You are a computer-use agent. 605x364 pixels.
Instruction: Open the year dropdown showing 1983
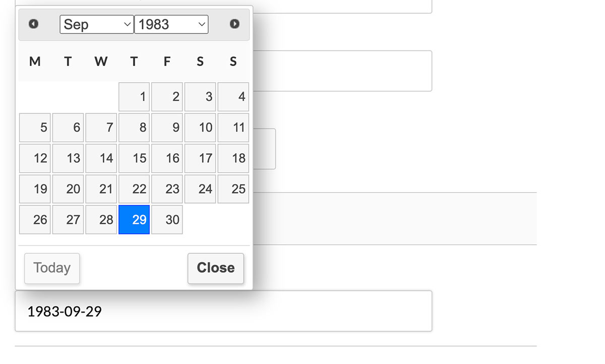171,24
